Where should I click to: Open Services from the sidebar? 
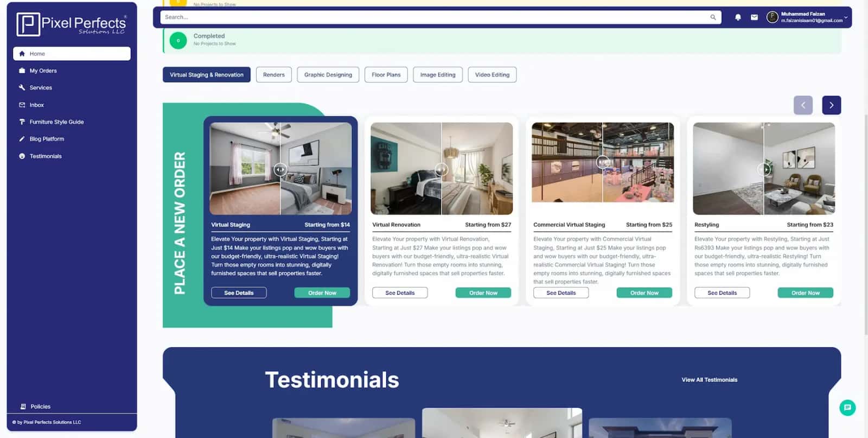(x=41, y=87)
